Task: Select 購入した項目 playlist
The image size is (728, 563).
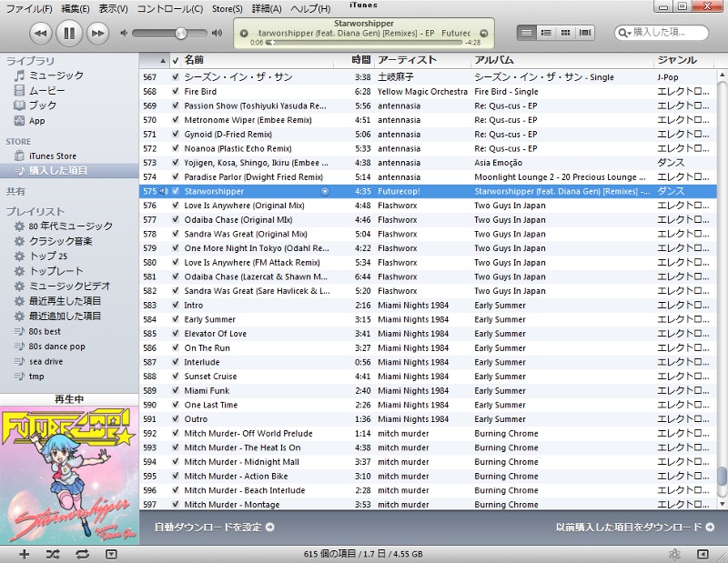Action: [x=69, y=171]
